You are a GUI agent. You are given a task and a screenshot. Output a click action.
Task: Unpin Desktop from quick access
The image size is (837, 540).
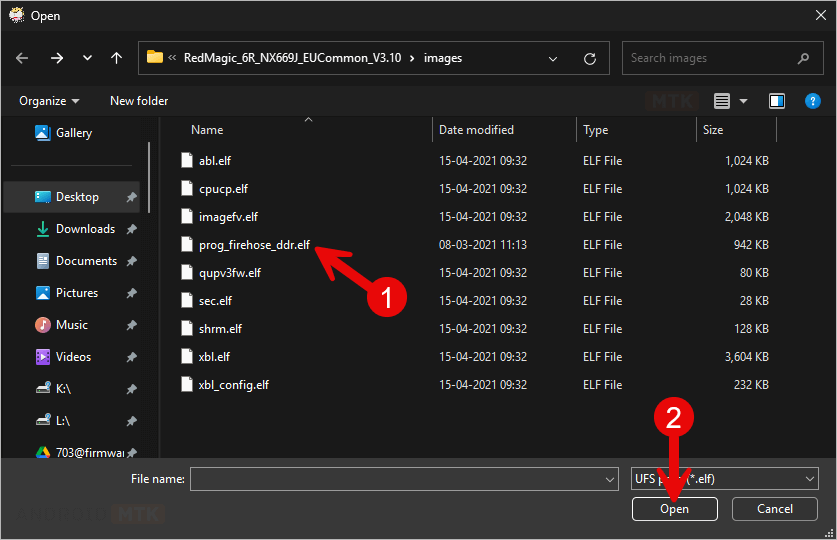coord(131,198)
